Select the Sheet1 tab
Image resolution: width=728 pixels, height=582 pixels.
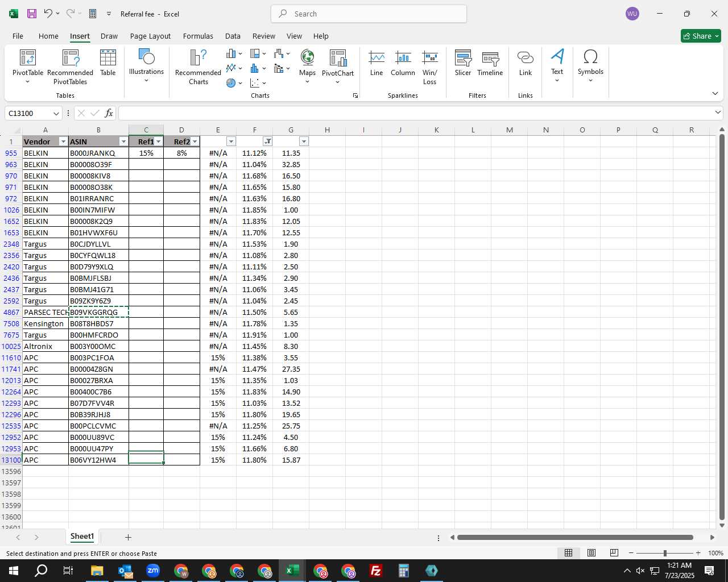(x=82, y=537)
